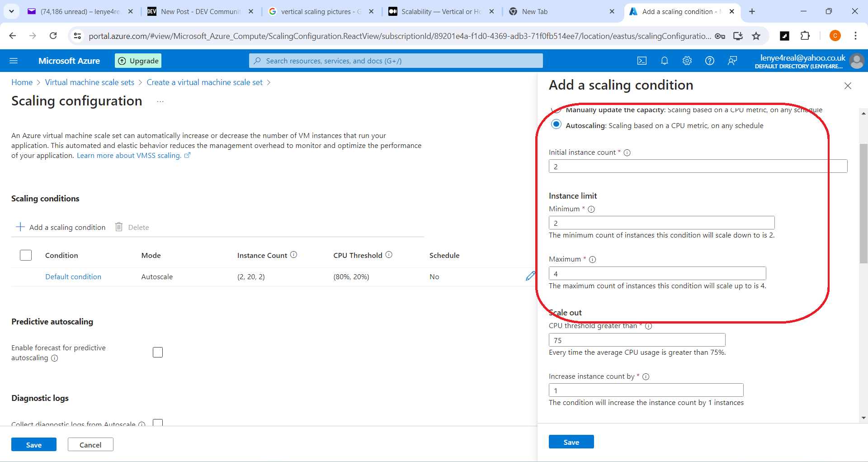Select the Autoscaling radio option
Image resolution: width=868 pixels, height=462 pixels.
[x=557, y=124]
